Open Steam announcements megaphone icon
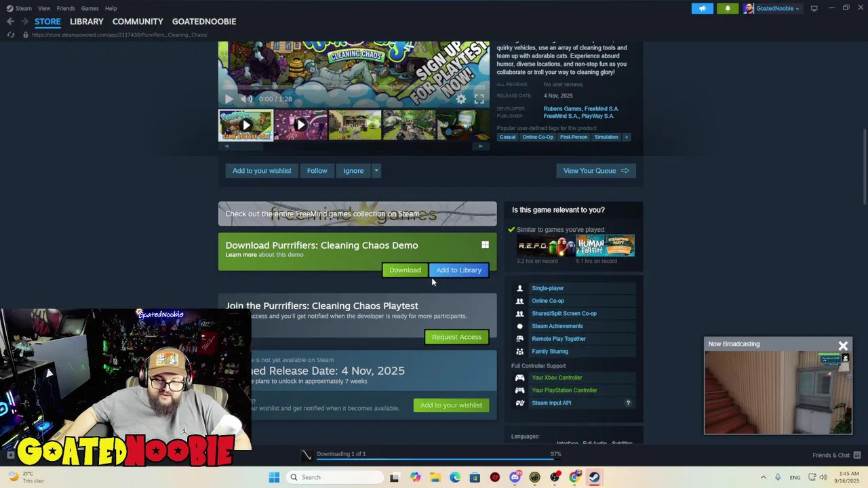 click(x=702, y=8)
